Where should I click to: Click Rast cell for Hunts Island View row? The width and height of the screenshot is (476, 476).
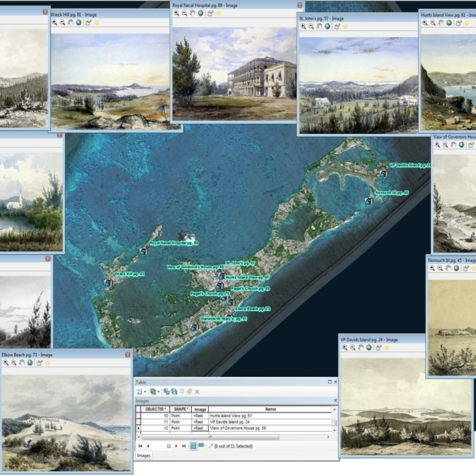(200, 415)
